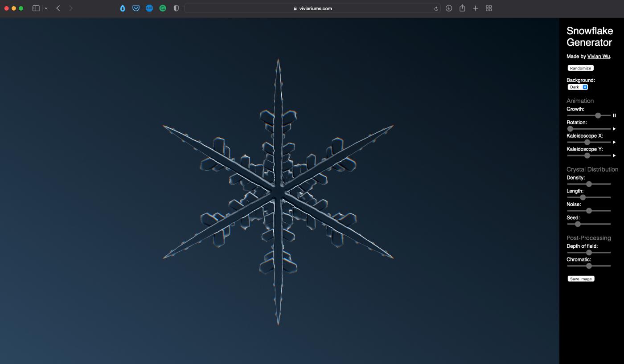
Task: Click the Density slider handle
Action: click(x=589, y=184)
